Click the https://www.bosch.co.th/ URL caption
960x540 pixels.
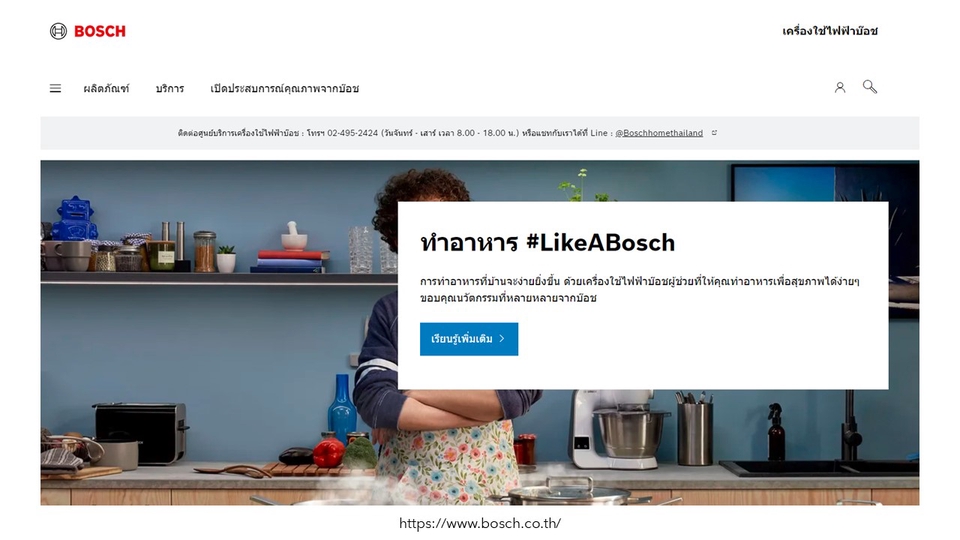480,523
